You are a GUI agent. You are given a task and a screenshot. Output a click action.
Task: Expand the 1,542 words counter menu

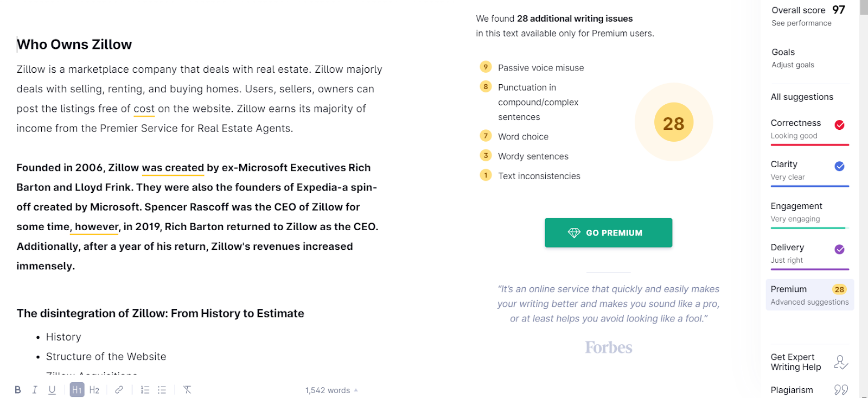(331, 390)
